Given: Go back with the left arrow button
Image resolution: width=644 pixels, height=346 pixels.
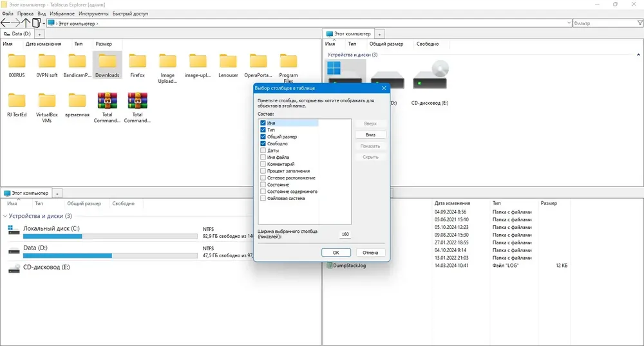Looking at the screenshot, I should click(x=5, y=23).
